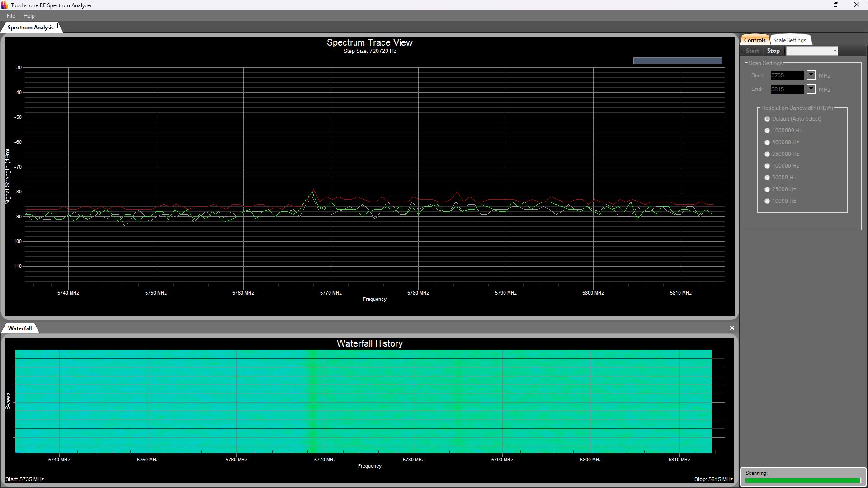
Task: Choose the 1000000 Hz resolution bandwidth
Action: point(767,131)
